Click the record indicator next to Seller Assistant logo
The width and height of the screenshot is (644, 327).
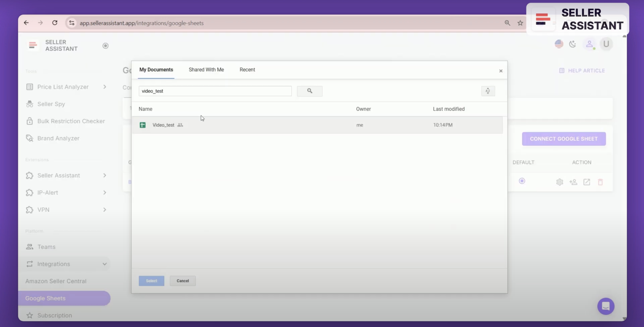point(105,46)
